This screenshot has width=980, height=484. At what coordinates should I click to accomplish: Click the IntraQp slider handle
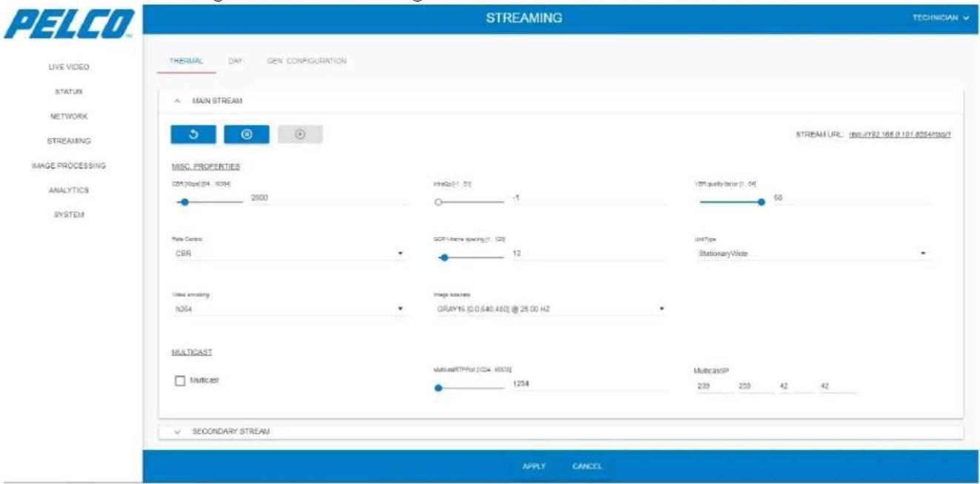coord(438,201)
